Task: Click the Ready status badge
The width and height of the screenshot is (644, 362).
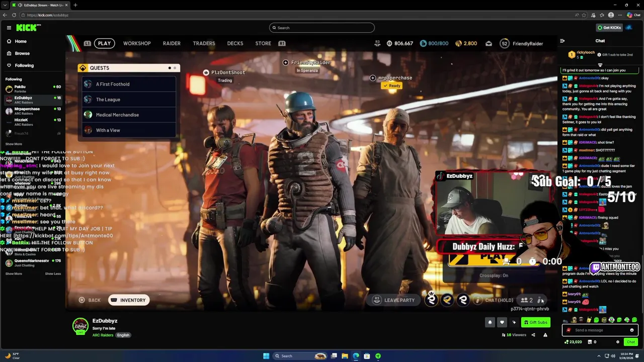Action: coord(391,86)
